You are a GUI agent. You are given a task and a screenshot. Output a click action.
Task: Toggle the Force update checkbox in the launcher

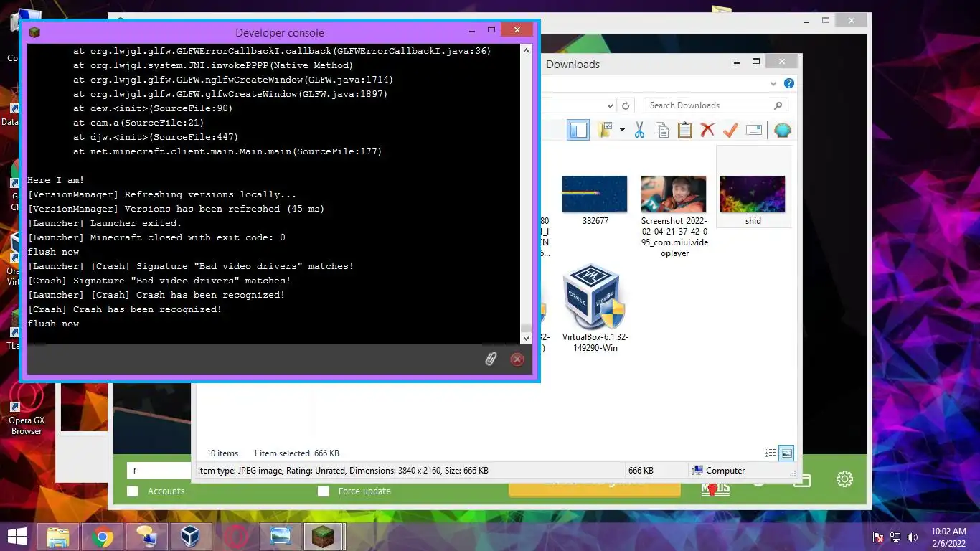[x=323, y=491]
